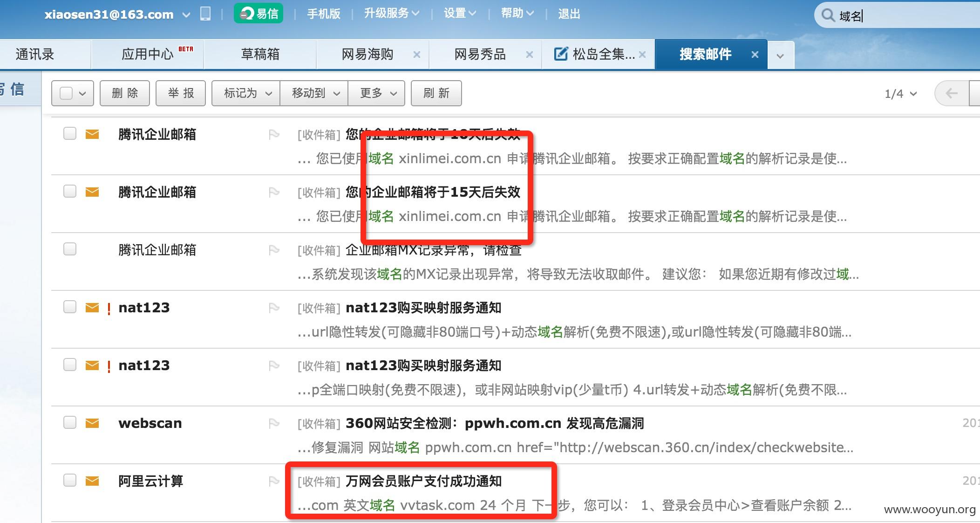980x523 pixels.
Task: Open the 1/4 page selector dropdown
Action: point(900,94)
